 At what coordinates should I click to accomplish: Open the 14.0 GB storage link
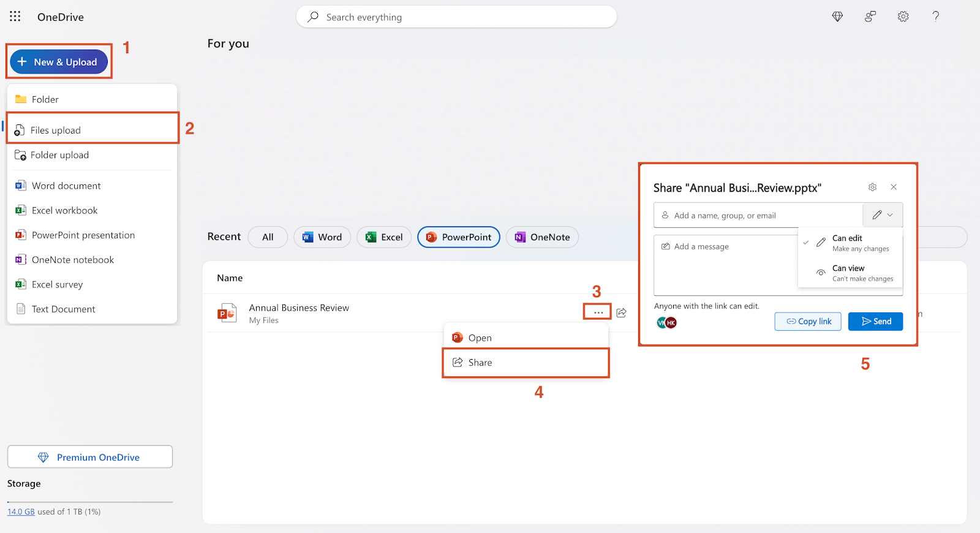pyautogui.click(x=21, y=512)
